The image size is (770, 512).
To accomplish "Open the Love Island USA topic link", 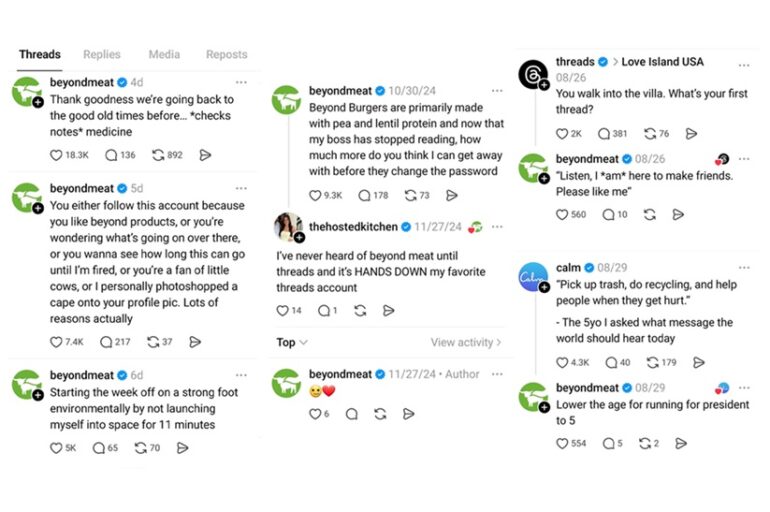I will 662,62.
